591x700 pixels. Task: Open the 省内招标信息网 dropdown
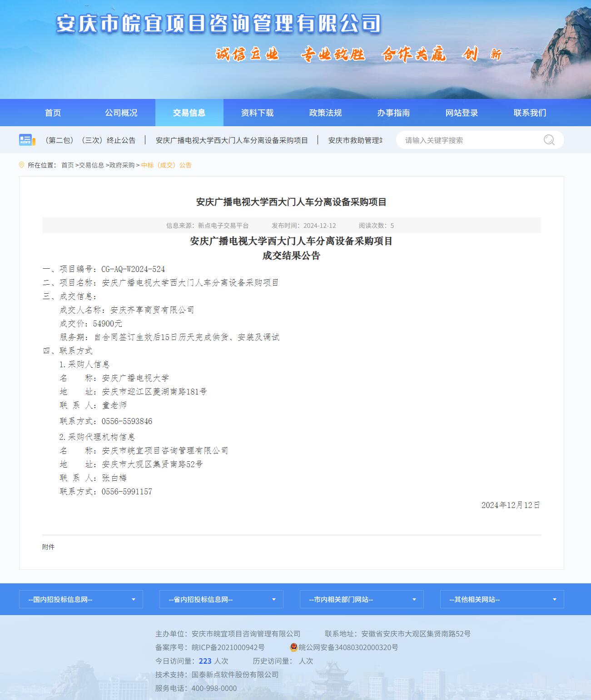(x=221, y=599)
